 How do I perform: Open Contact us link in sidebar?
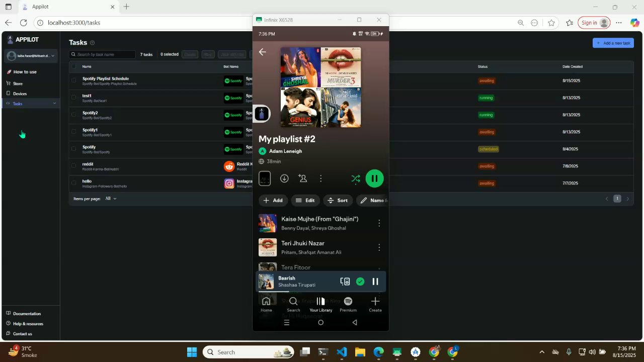tap(22, 334)
